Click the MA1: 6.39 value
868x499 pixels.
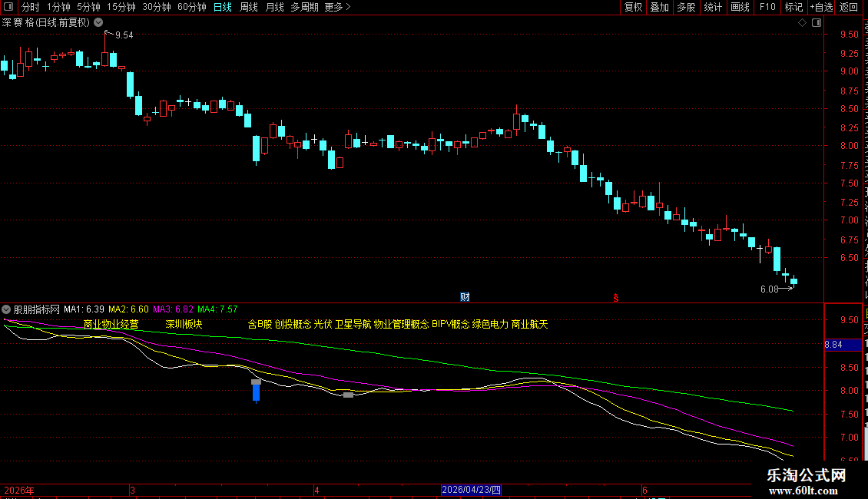click(84, 309)
